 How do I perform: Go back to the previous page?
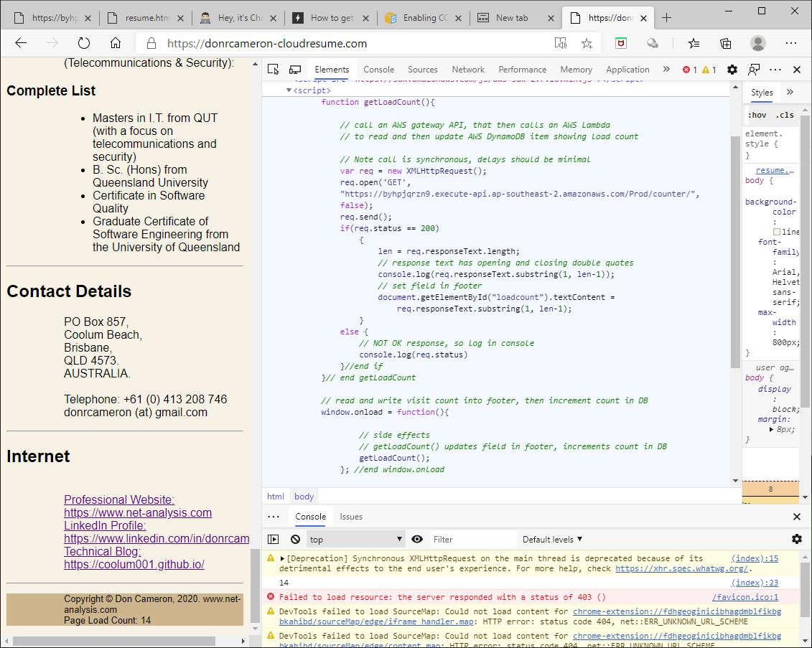pyautogui.click(x=21, y=43)
